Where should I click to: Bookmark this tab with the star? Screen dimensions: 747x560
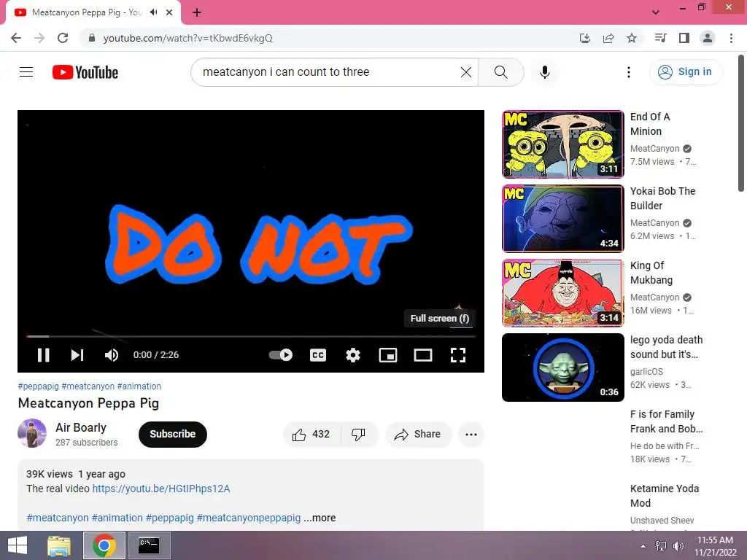tap(632, 38)
